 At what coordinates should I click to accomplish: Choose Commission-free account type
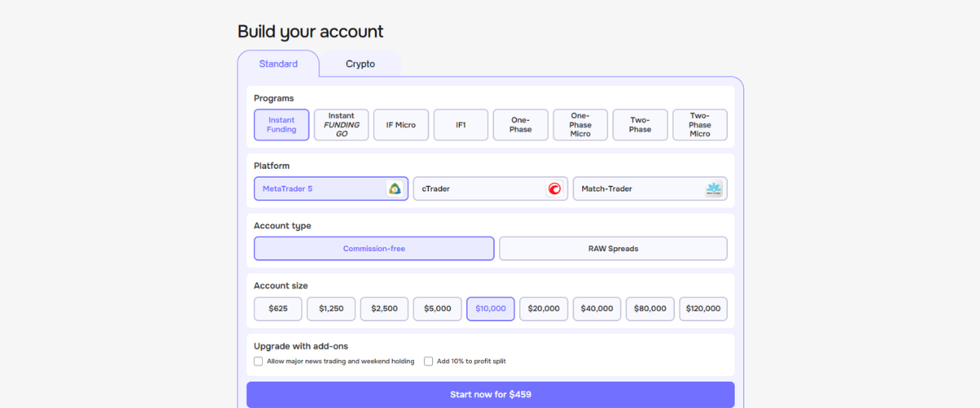click(374, 248)
